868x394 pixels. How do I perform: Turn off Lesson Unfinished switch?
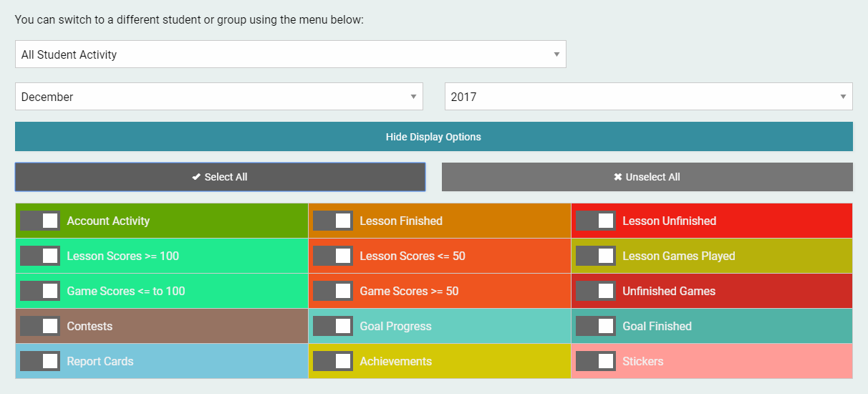[x=596, y=221]
